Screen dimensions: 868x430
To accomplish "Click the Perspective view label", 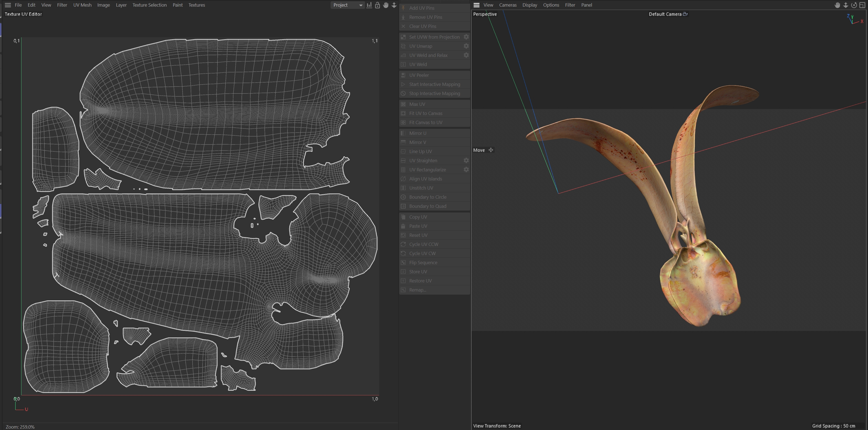I will (x=485, y=14).
